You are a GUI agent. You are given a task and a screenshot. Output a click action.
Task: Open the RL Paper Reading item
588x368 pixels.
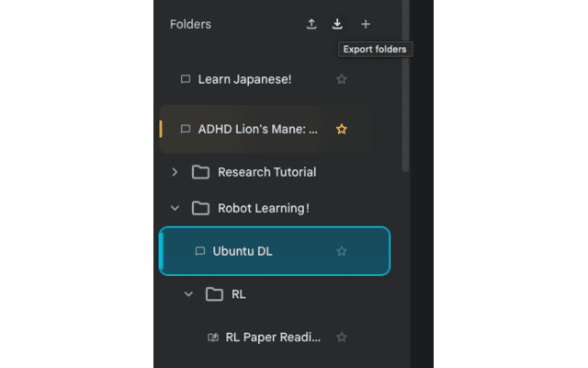(x=273, y=338)
